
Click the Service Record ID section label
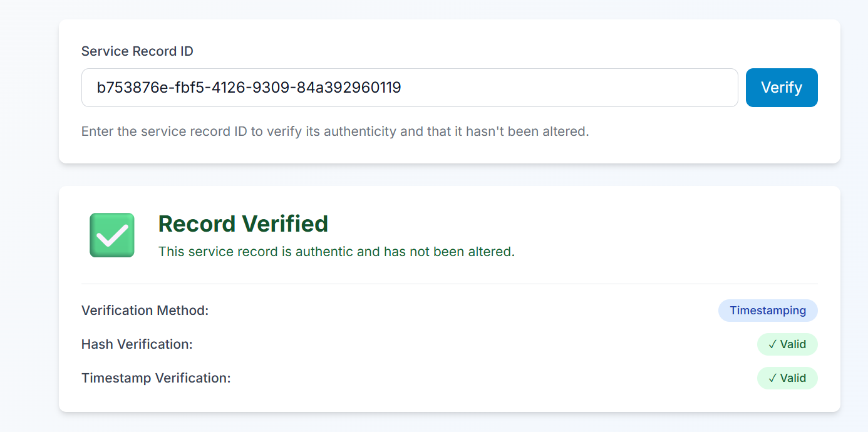[x=137, y=51]
